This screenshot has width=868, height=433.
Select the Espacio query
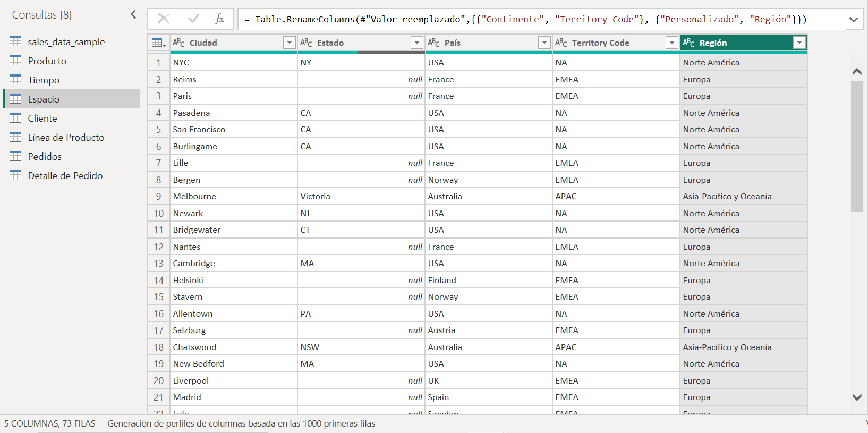pos(72,99)
